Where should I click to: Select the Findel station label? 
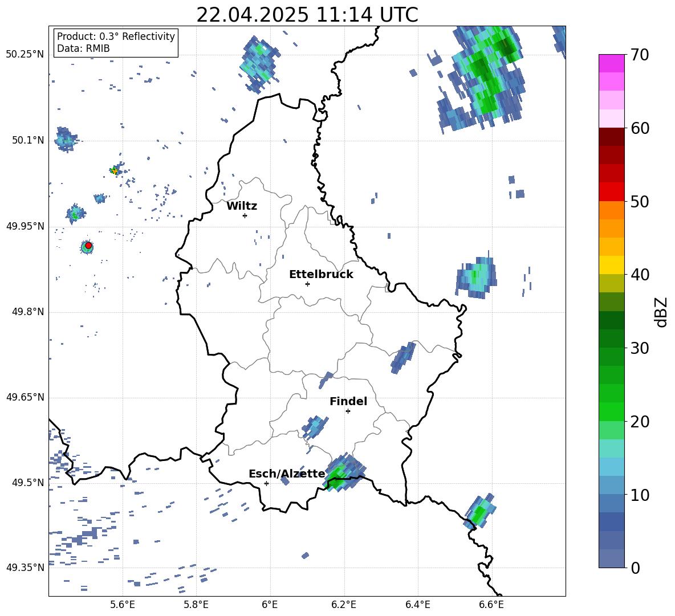(348, 401)
